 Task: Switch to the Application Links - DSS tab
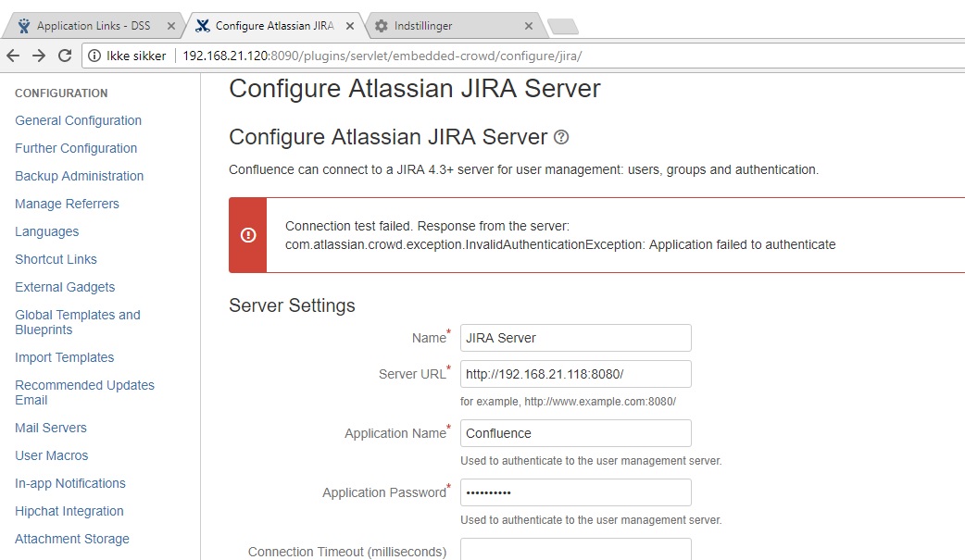point(93,26)
